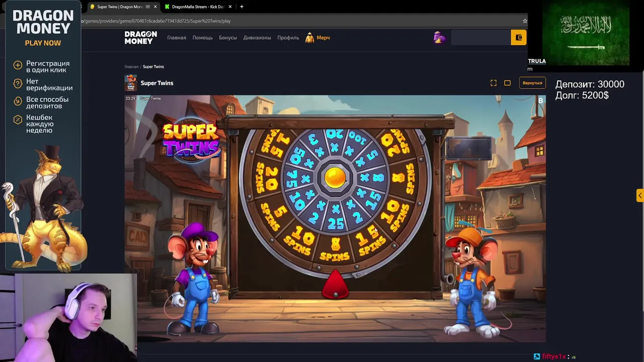Click the yellow wallet button in header
Screen dimensions: 644x362
tap(519, 37)
